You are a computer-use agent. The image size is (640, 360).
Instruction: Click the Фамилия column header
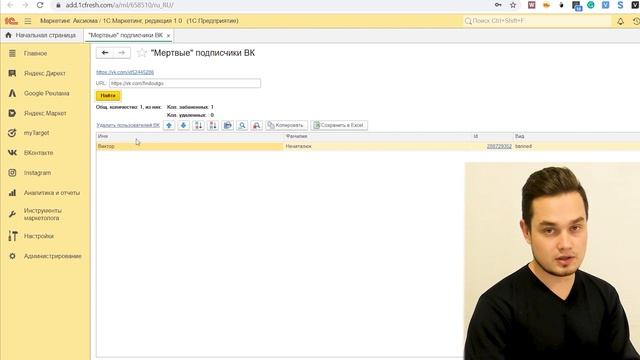pos(378,136)
